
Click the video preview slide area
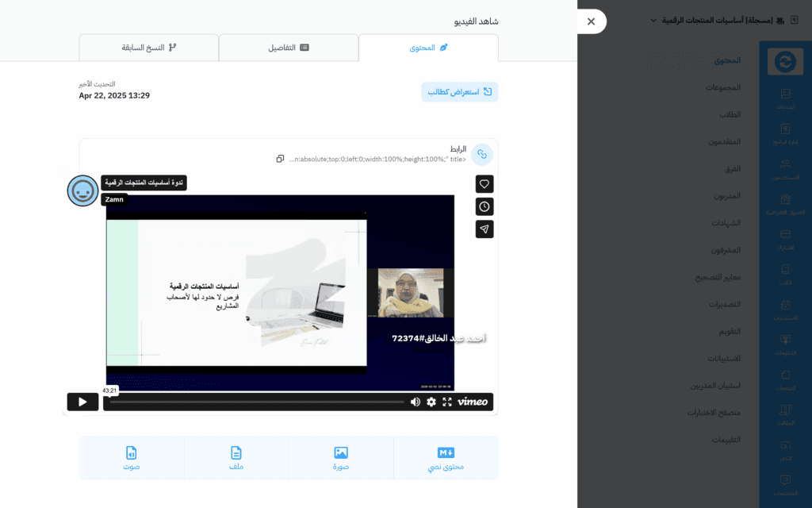click(x=236, y=293)
